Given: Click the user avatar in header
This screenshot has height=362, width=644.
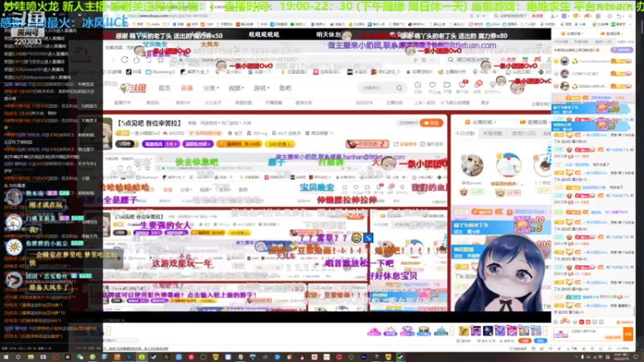Looking at the screenshot, I should [517, 87].
